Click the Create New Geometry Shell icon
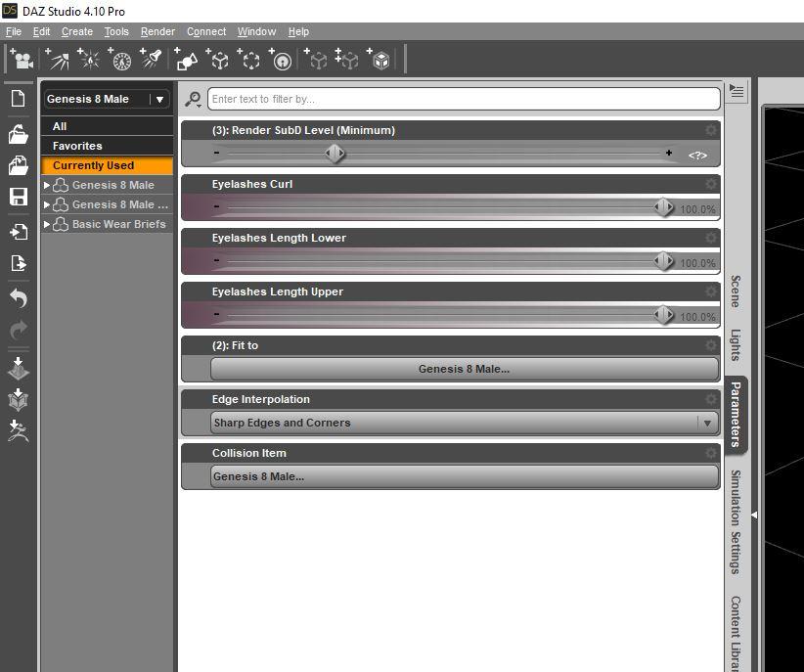Screen dimensions: 804x672 click(x=380, y=60)
